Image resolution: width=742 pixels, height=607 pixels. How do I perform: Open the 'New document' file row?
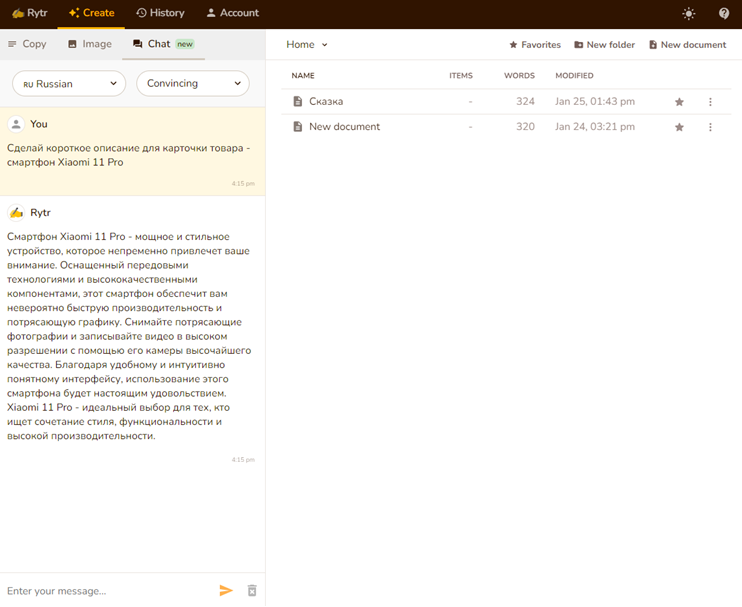[x=506, y=127]
